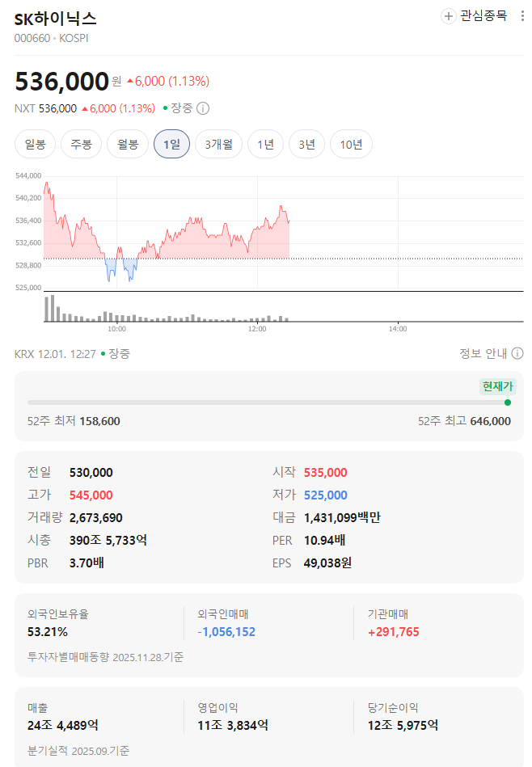Image resolution: width=532 pixels, height=767 pixels.
Task: Switch chart to 3년 period
Action: click(307, 145)
